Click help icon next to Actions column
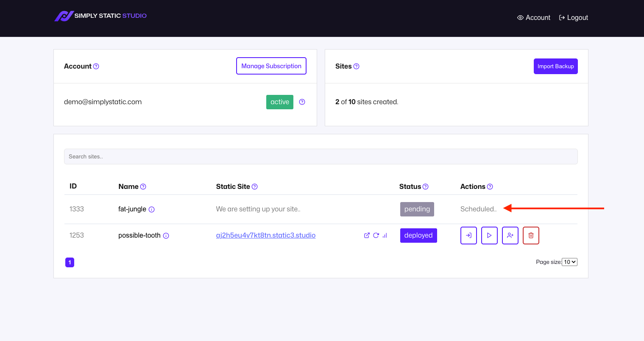The height and width of the screenshot is (341, 644). tap(490, 187)
